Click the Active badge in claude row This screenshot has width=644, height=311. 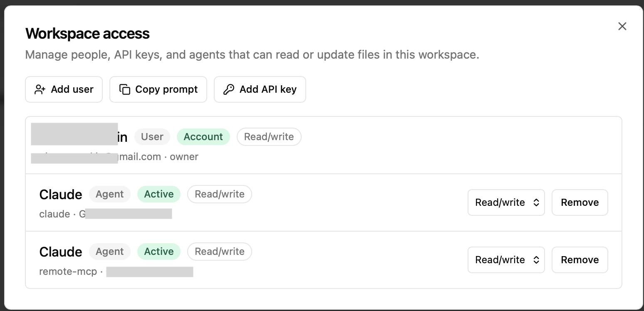tap(159, 194)
